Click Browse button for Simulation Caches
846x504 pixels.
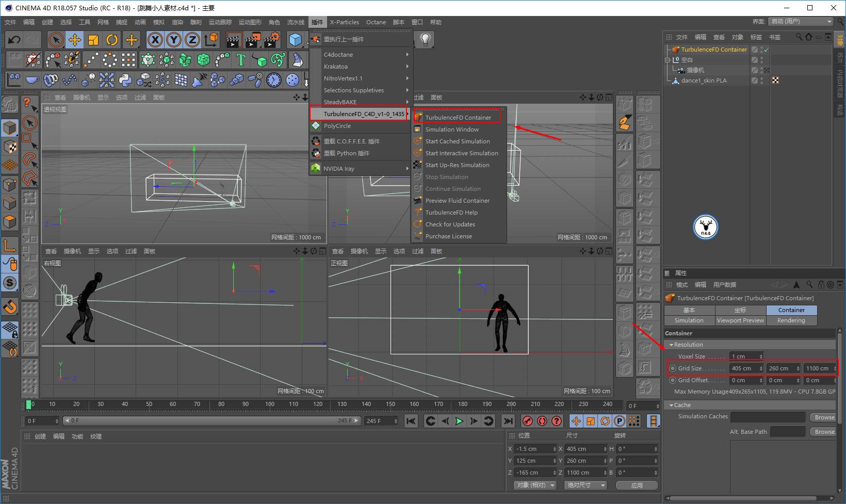824,417
